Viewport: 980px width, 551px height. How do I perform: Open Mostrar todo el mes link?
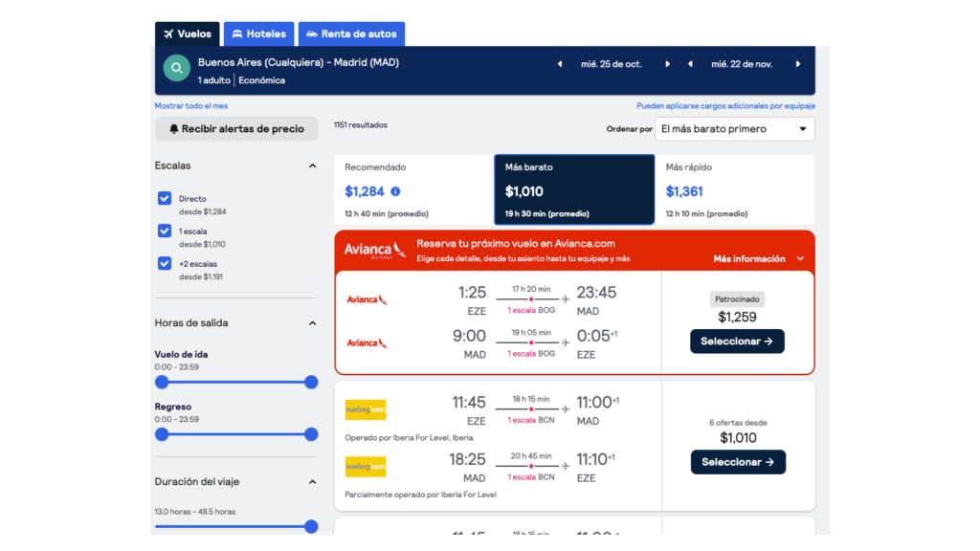(191, 105)
